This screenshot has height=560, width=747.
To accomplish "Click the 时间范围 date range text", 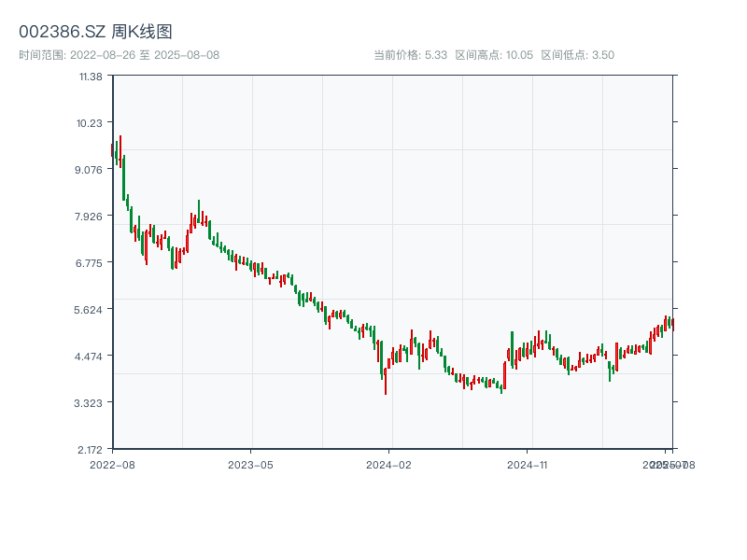I will click(x=119, y=55).
